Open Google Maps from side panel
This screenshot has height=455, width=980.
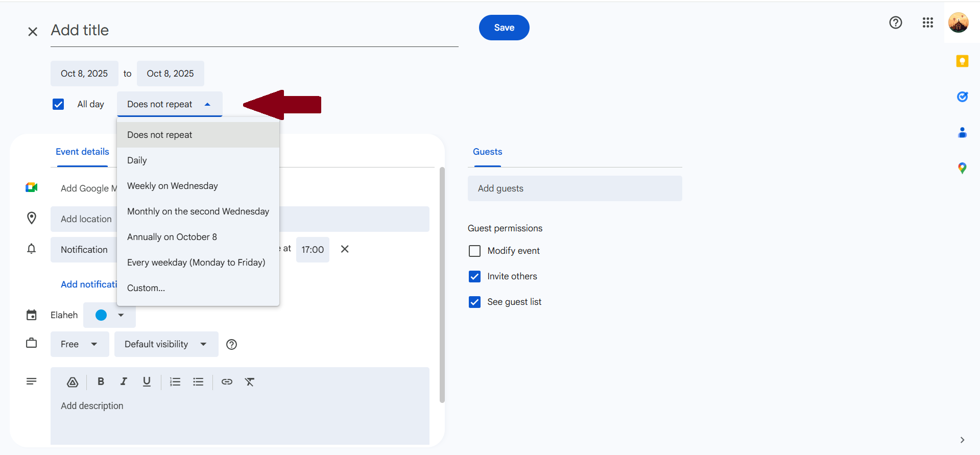[x=962, y=168]
